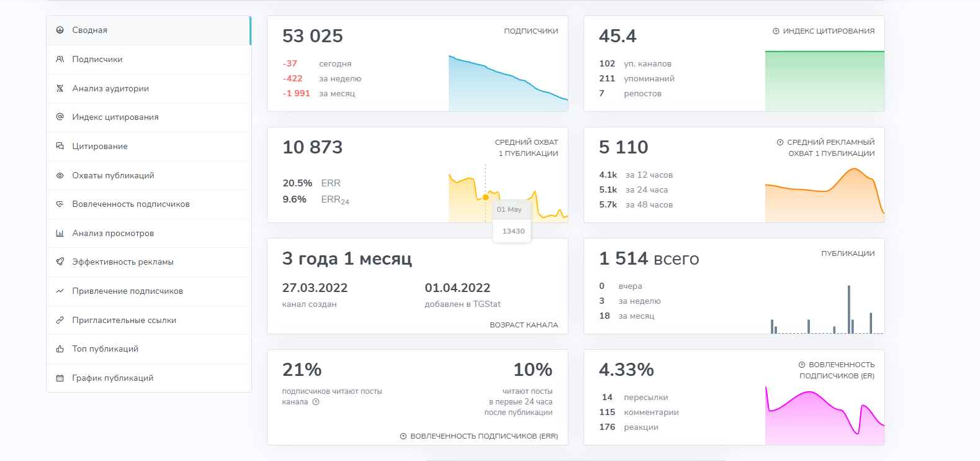980x461 pixels.
Task: Click the Подписчики people icon
Action: click(x=60, y=59)
